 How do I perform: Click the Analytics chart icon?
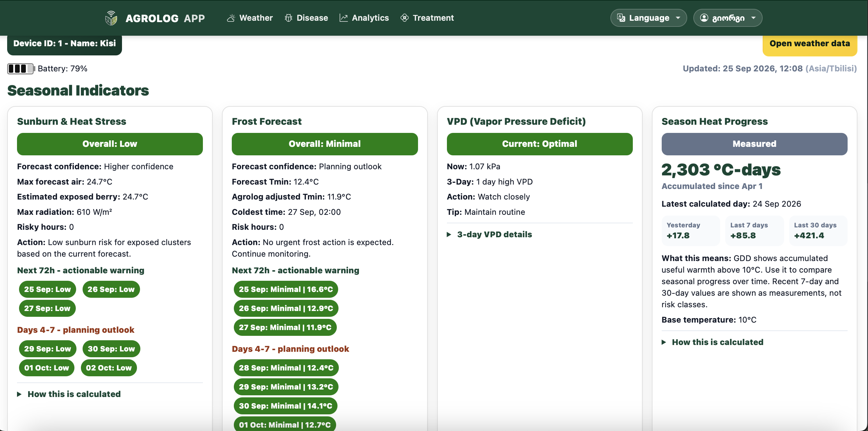344,18
